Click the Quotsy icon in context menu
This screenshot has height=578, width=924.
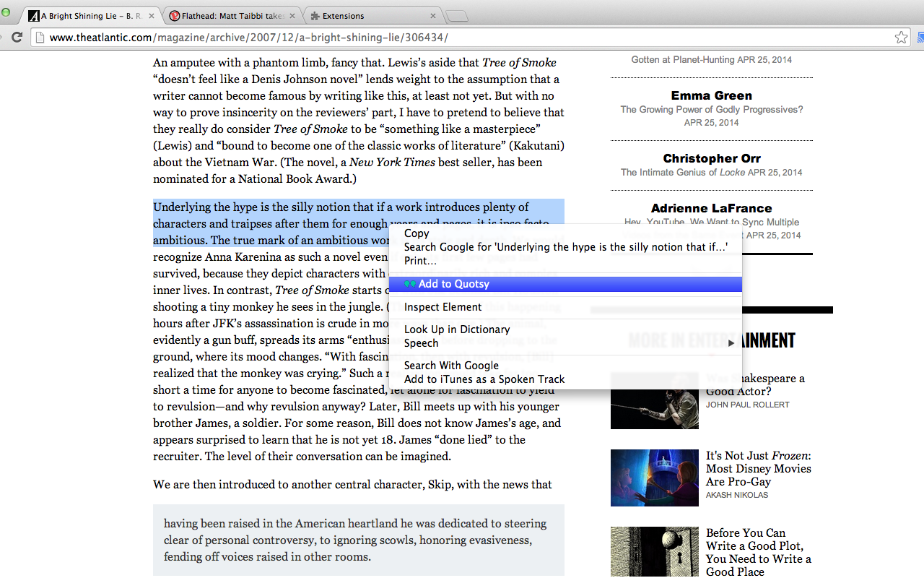click(410, 284)
